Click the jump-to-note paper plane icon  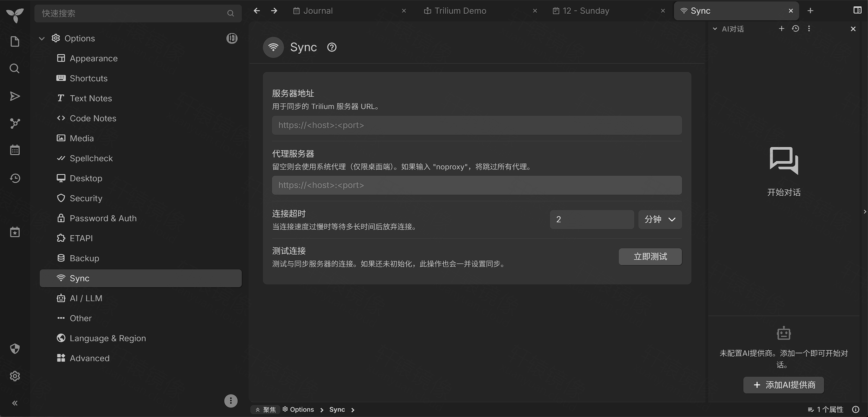[x=15, y=96]
